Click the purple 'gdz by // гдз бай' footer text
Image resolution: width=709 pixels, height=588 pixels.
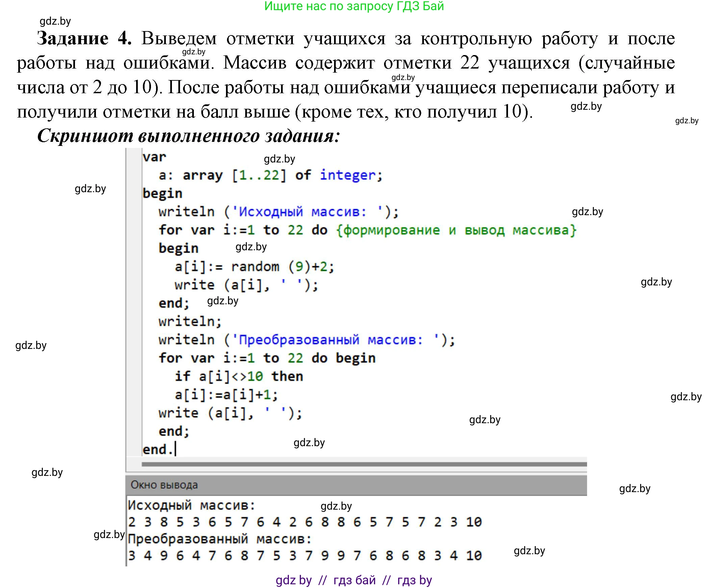pos(354,580)
